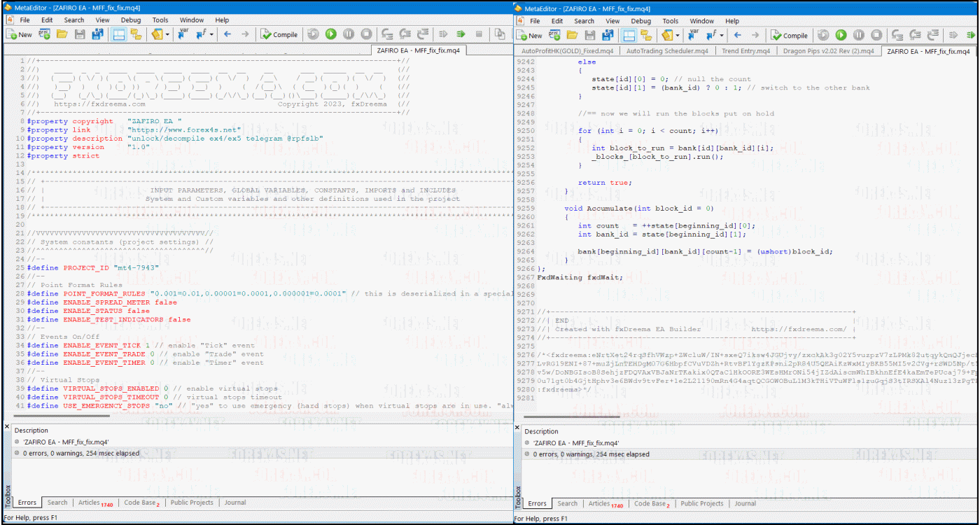Screen dimensions: 980x525
Task: Start debugging with the green play icon
Action: [330, 34]
